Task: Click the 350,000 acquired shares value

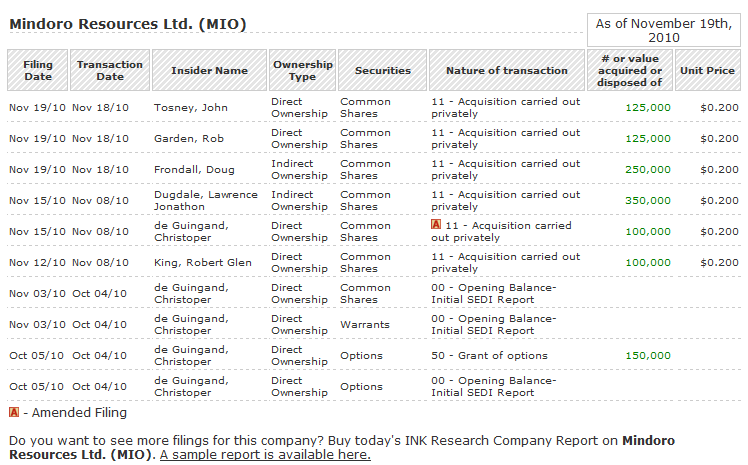Action: coord(648,200)
